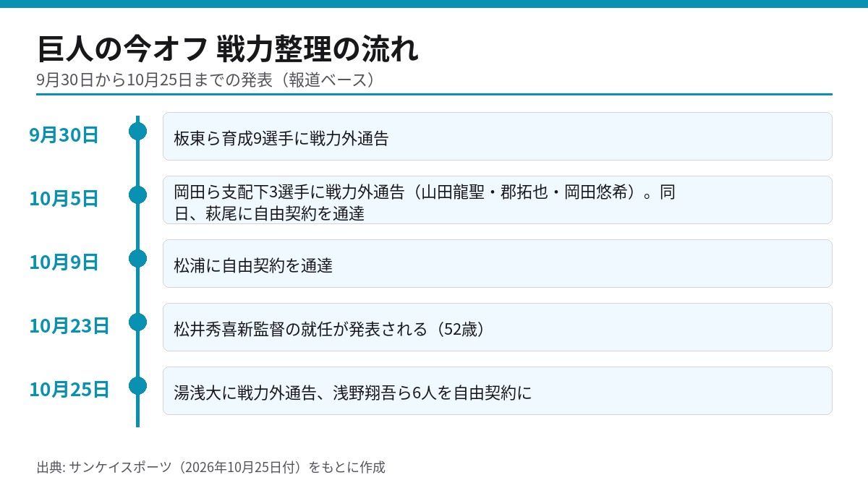This screenshot has width=868, height=488.
Task: Click the 松浦に自由契約を通達 card
Action: pos(498,263)
